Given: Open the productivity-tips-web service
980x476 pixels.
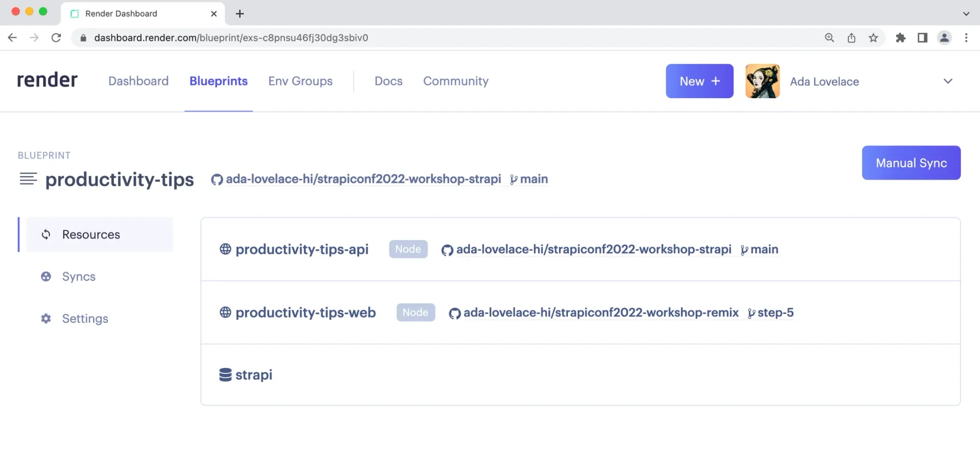Looking at the screenshot, I should [305, 313].
